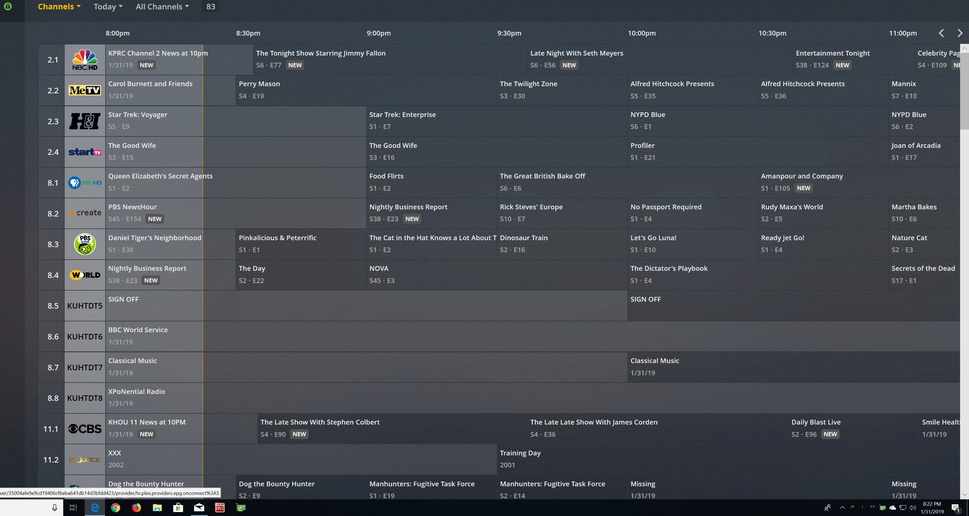Image resolution: width=969 pixels, height=516 pixels.
Task: Select Dinosaur Train S2 E16
Action: point(562,244)
